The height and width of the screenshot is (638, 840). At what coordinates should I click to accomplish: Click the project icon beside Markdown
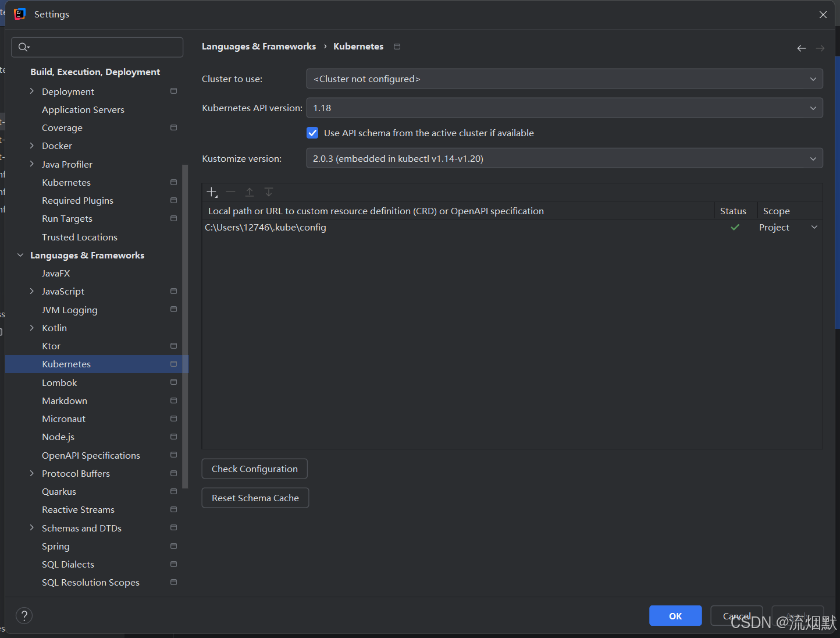(x=173, y=400)
